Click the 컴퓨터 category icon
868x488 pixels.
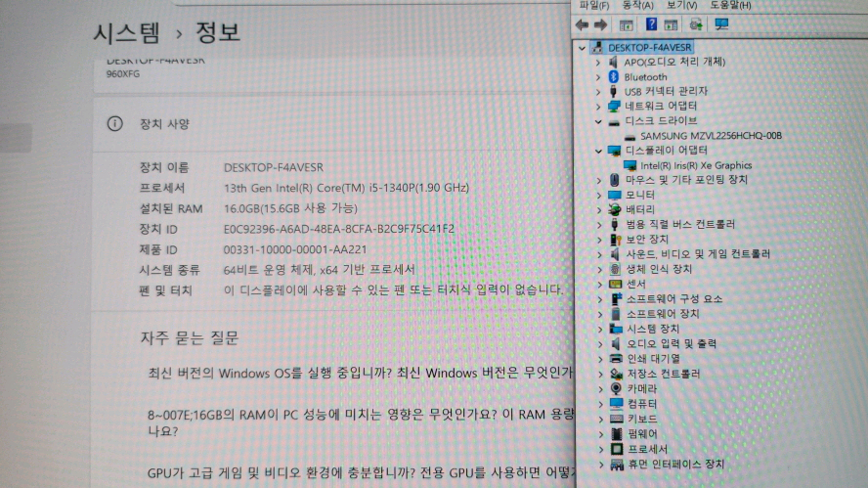(616, 403)
